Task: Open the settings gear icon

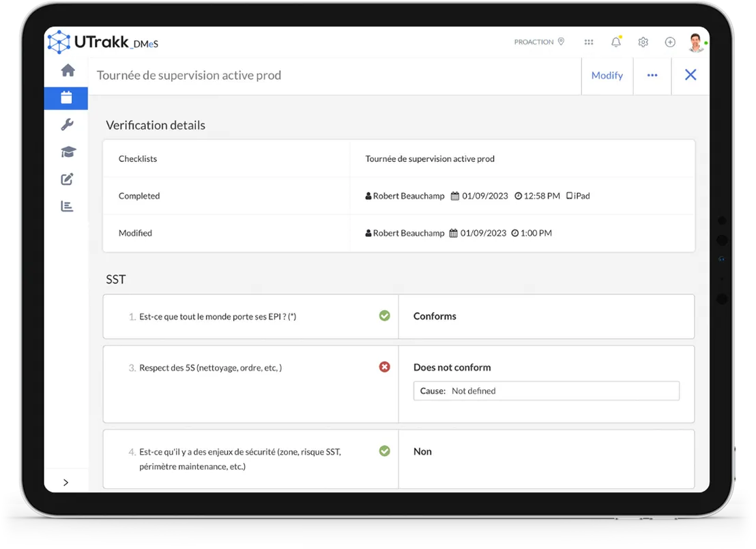Action: pyautogui.click(x=643, y=42)
